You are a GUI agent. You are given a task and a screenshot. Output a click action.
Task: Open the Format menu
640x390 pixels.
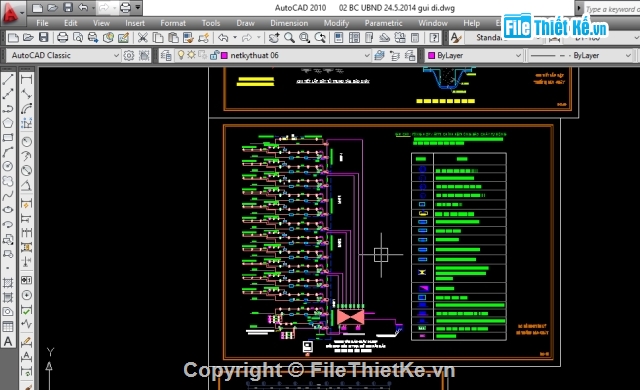click(173, 23)
